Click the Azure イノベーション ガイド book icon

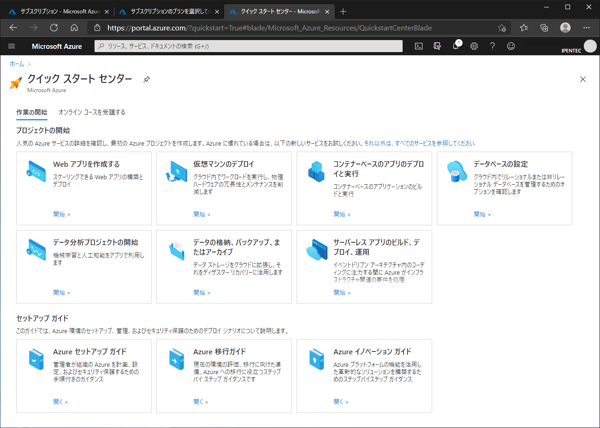(316, 359)
